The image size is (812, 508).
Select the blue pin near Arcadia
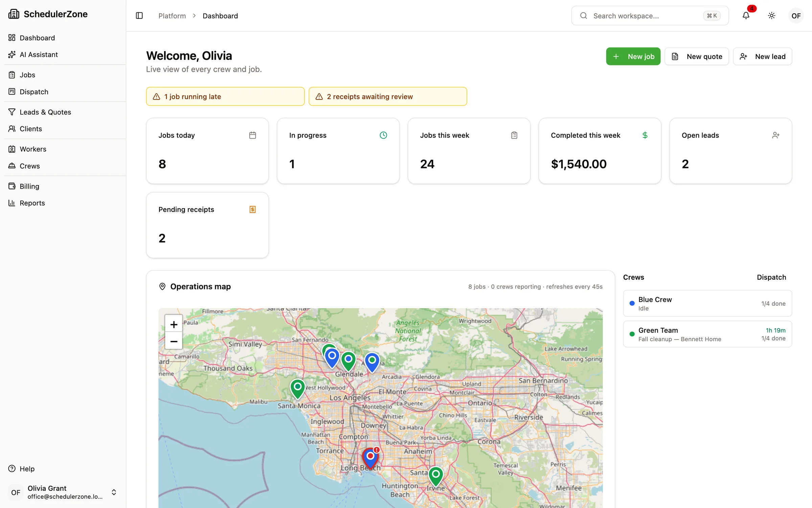tap(372, 363)
